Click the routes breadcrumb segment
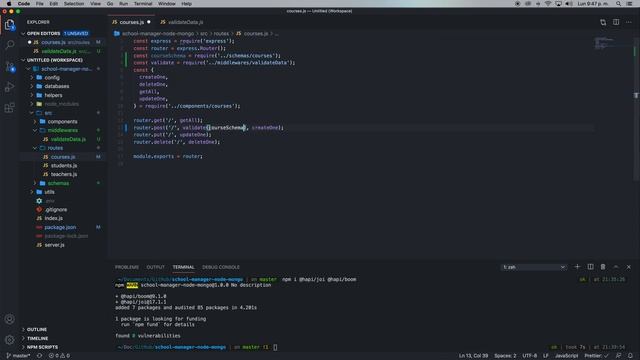 221,33
